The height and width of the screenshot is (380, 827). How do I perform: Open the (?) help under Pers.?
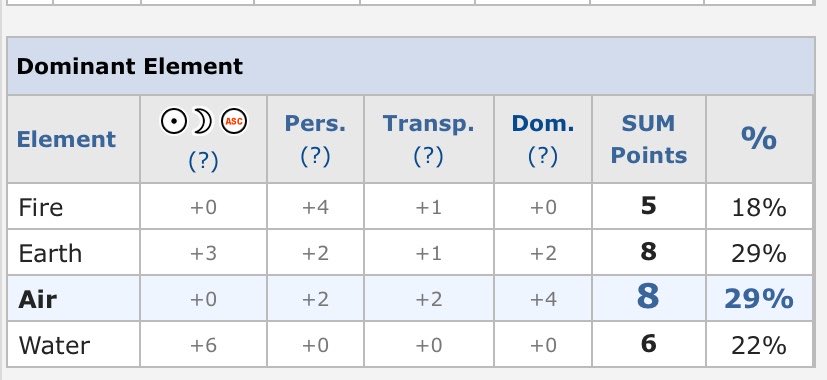[x=315, y=156]
